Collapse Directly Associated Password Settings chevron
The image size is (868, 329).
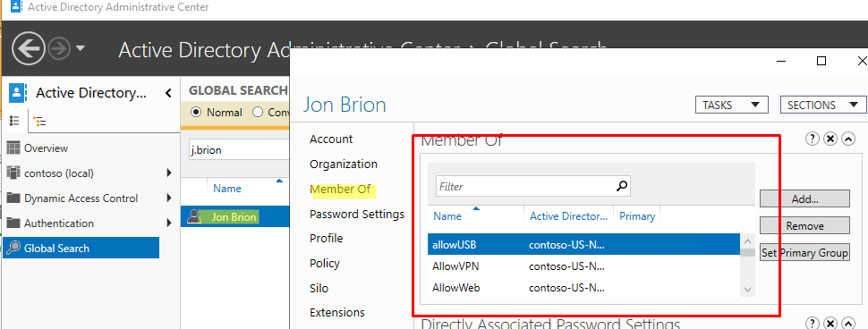(x=848, y=324)
